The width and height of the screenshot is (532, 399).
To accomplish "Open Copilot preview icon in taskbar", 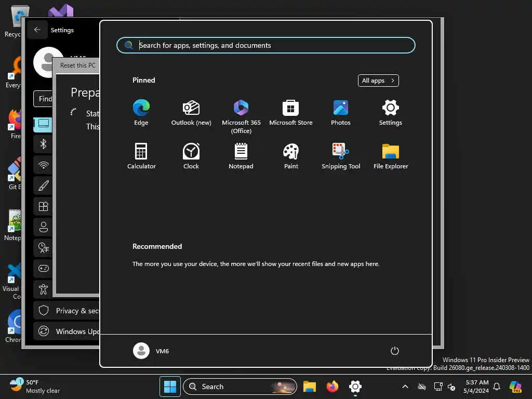I will (515, 387).
